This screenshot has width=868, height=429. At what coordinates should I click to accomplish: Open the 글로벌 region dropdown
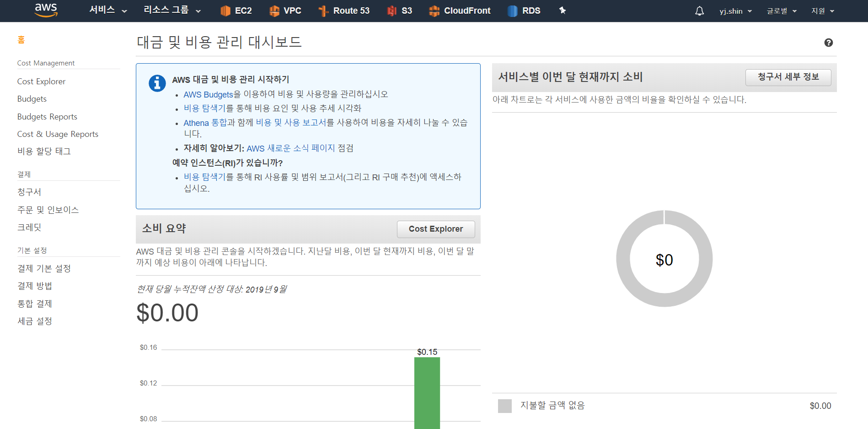pos(782,11)
